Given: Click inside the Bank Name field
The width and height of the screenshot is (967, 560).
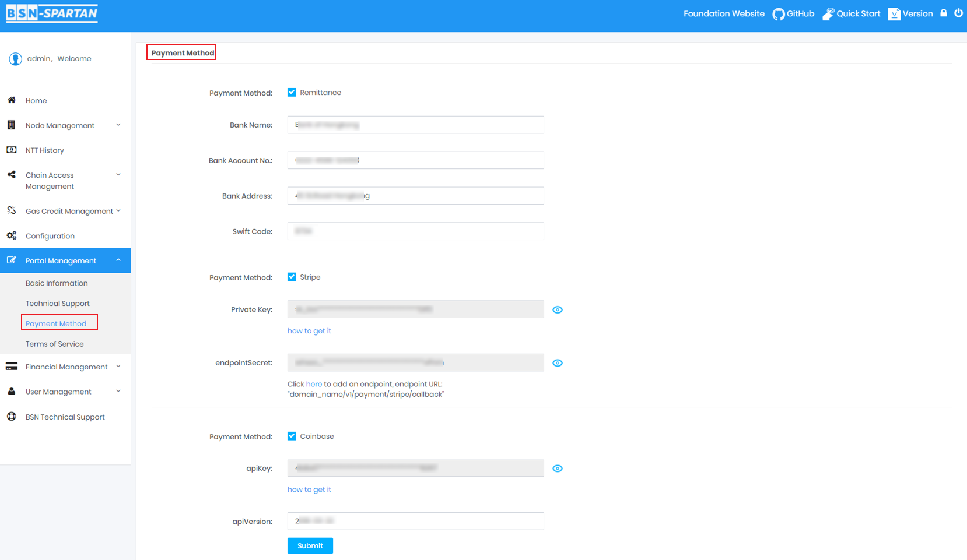Looking at the screenshot, I should (x=415, y=124).
